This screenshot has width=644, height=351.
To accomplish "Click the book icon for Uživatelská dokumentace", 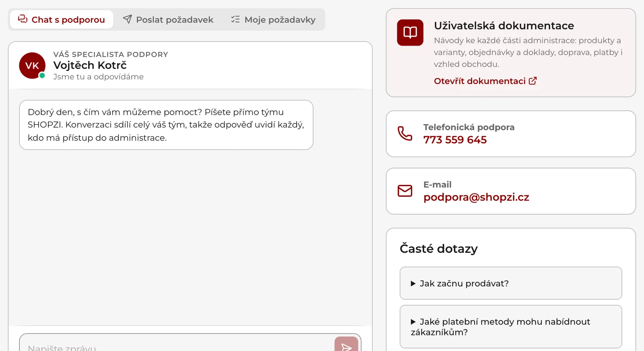I will point(410,33).
